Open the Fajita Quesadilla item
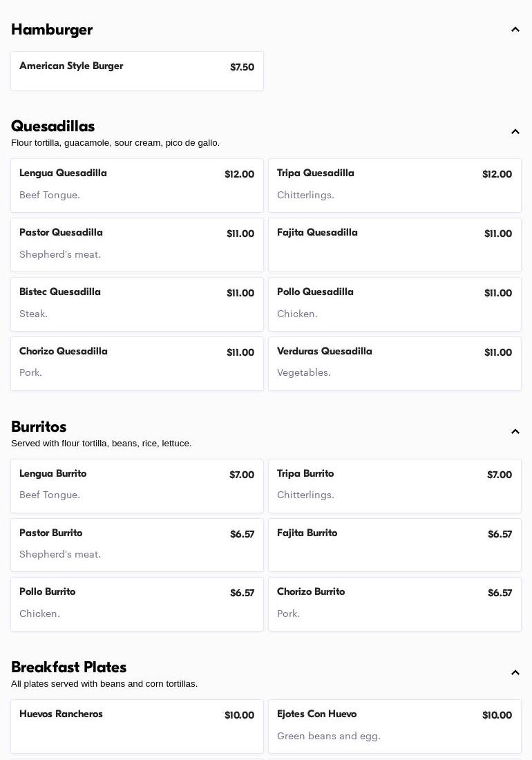532x760 pixels. (395, 245)
